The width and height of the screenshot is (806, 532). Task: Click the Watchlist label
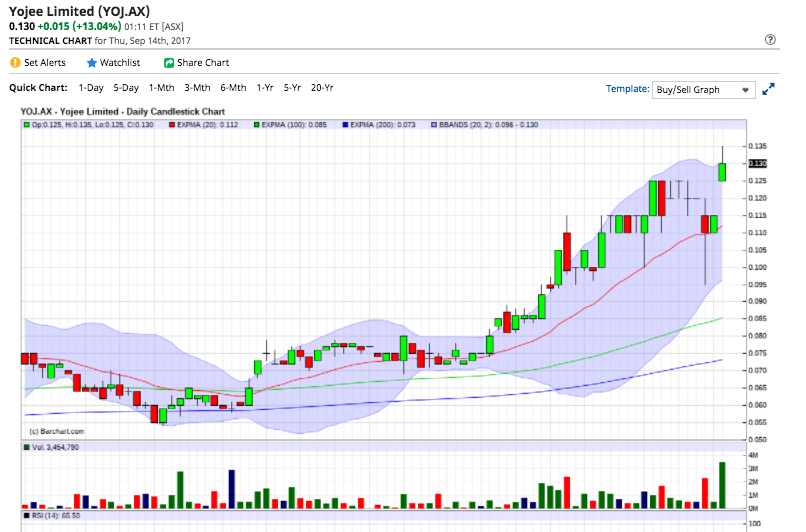point(120,63)
